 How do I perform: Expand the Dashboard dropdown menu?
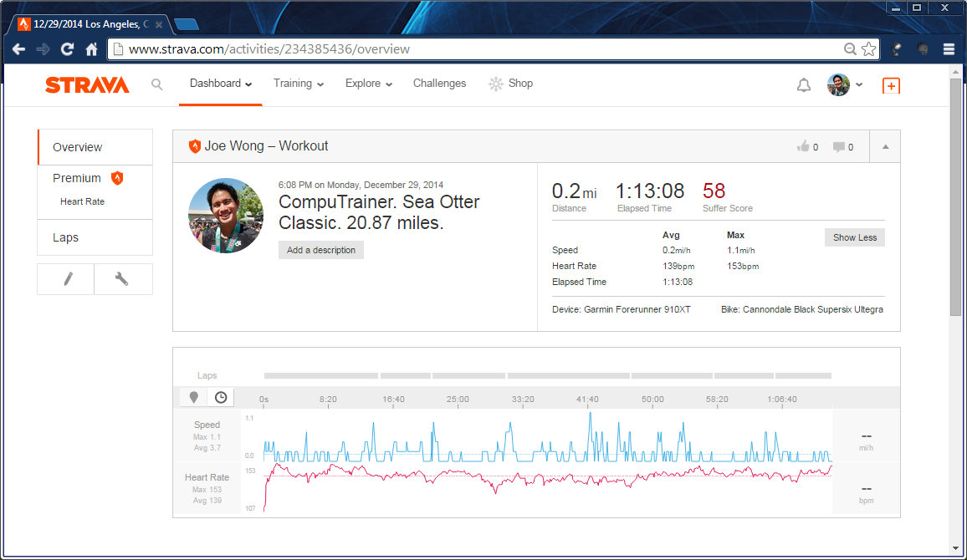coord(220,84)
